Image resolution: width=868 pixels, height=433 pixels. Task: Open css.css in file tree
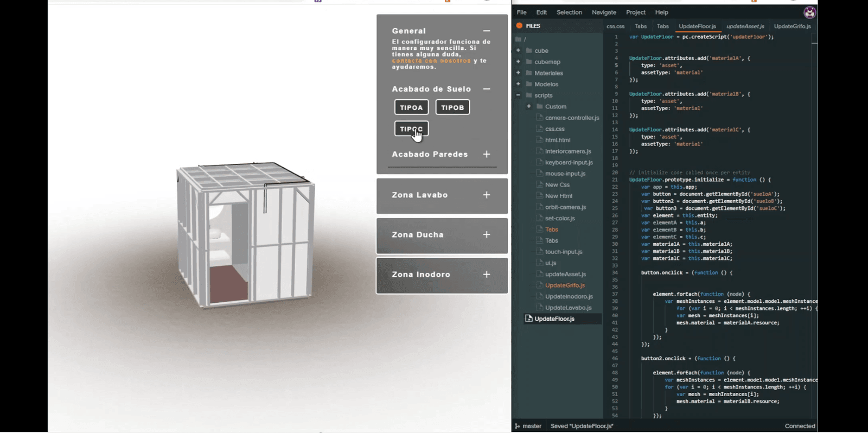click(555, 129)
